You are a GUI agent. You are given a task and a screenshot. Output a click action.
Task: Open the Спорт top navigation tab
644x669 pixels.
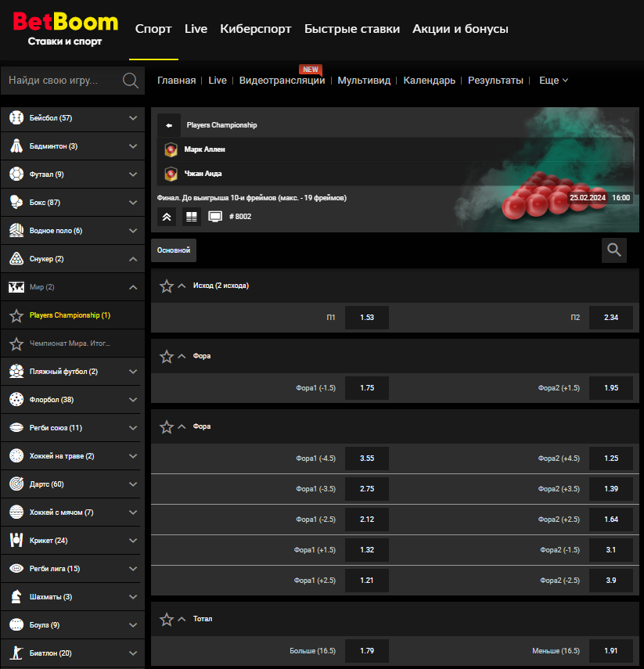(x=153, y=29)
